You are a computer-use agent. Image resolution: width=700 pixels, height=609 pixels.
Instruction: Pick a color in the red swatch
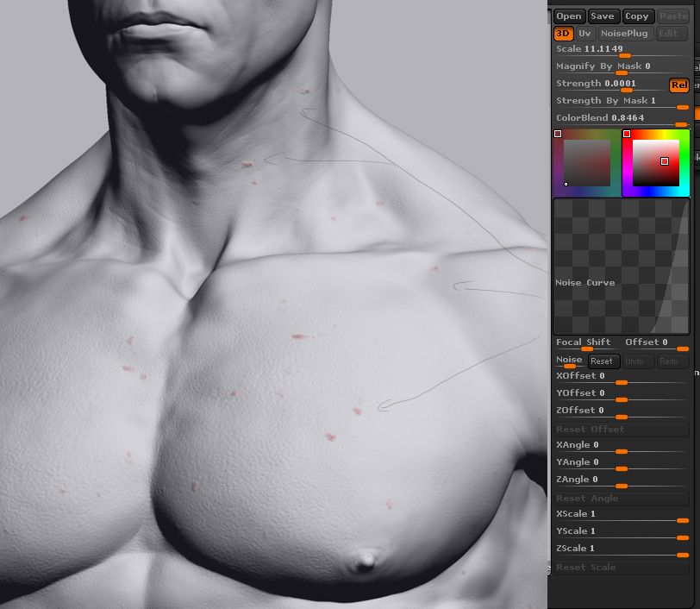click(x=656, y=163)
